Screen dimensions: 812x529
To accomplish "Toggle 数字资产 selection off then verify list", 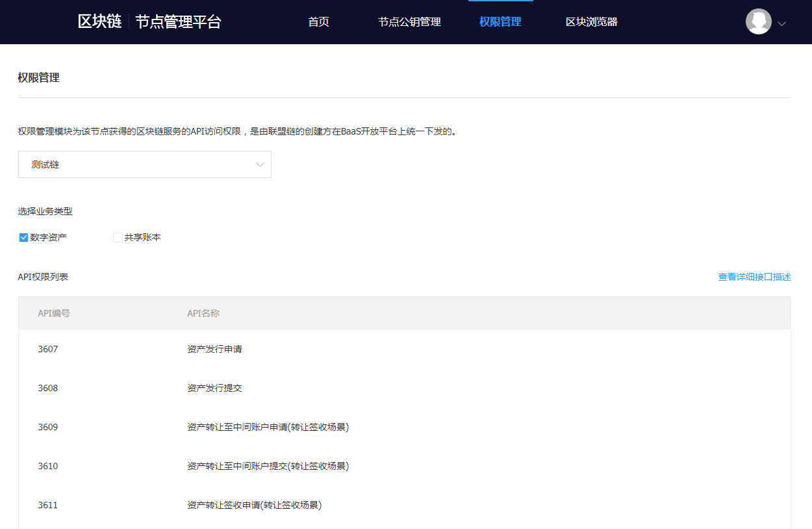I will point(23,237).
